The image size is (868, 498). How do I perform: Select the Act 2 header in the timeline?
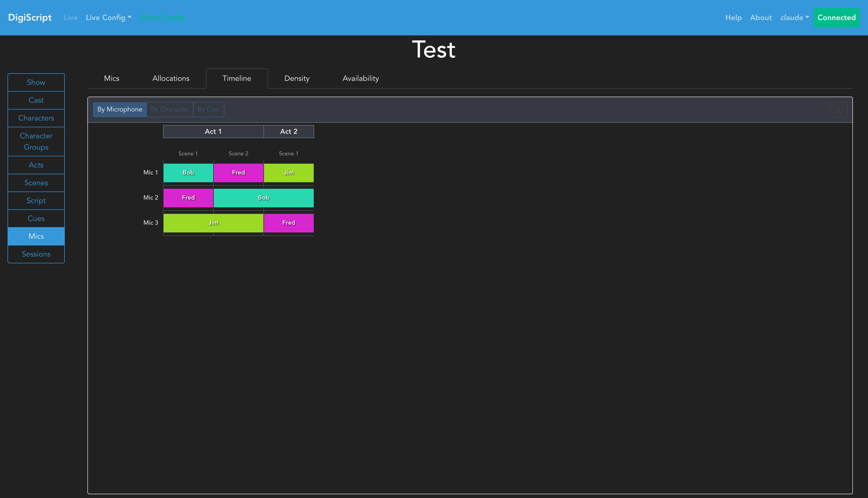point(288,132)
